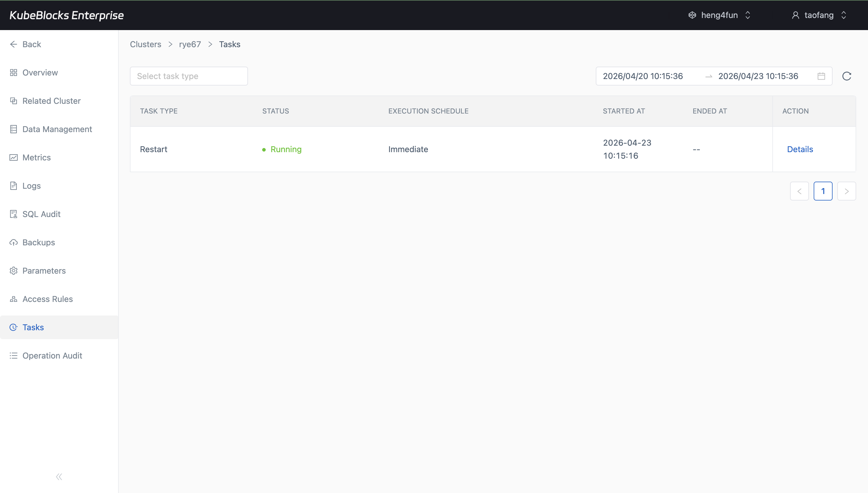Navigate to the Operation Audit section
The width and height of the screenshot is (868, 493).
(x=52, y=356)
